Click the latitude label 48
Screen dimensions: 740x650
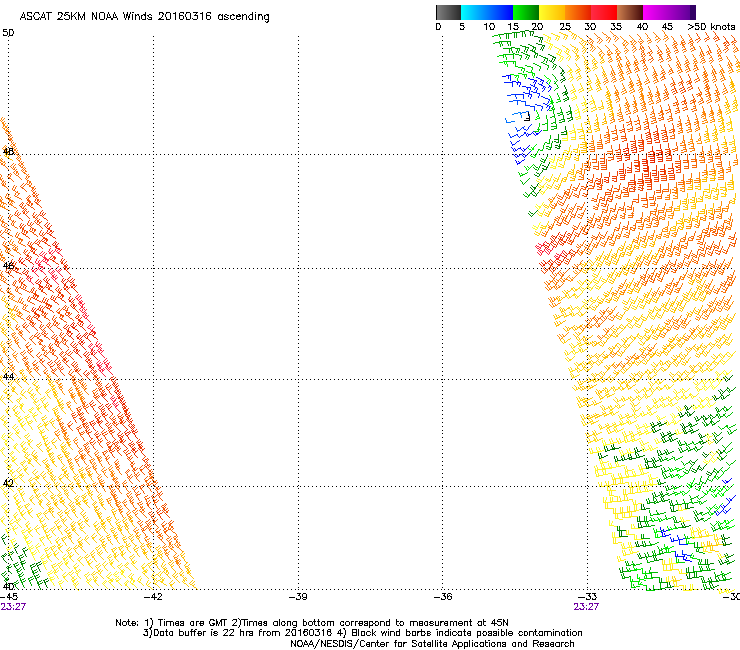point(8,152)
